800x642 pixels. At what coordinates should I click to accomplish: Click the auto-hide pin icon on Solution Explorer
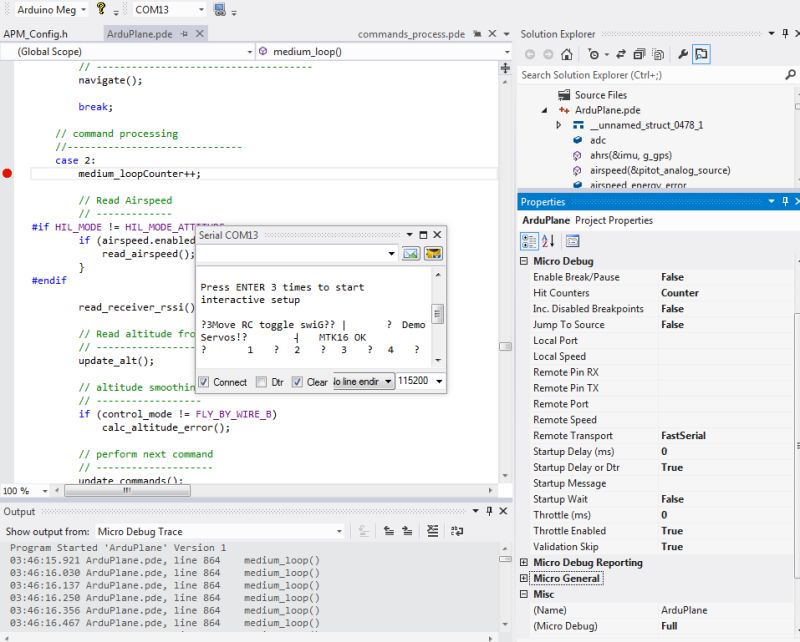point(783,33)
